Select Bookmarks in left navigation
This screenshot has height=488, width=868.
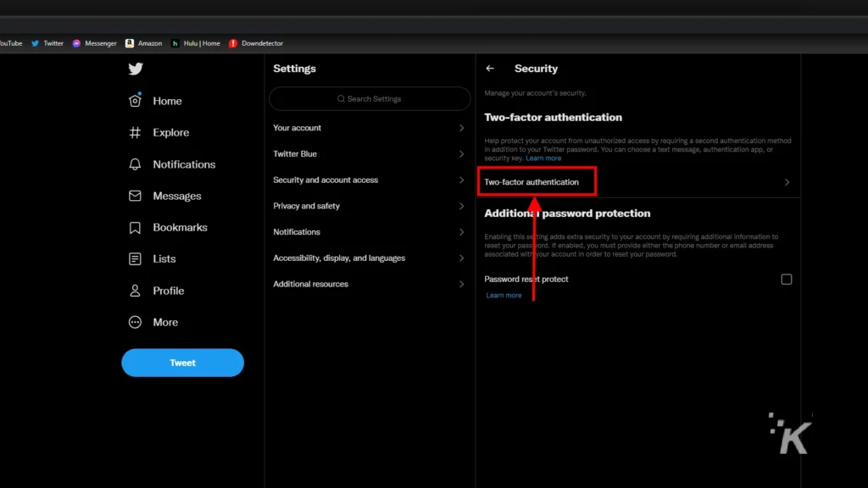tap(180, 227)
